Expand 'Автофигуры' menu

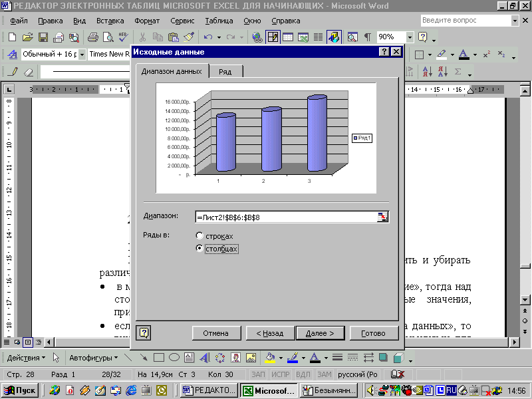click(93, 358)
